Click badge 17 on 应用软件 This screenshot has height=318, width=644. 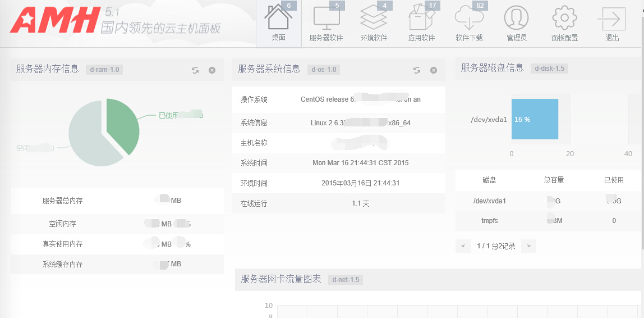click(x=432, y=6)
